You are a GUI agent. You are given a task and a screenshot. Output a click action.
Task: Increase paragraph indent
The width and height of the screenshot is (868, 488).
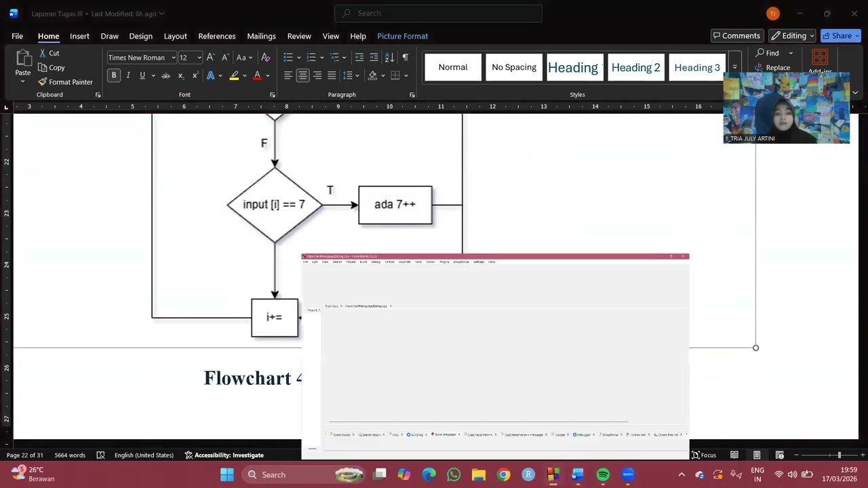(x=374, y=58)
